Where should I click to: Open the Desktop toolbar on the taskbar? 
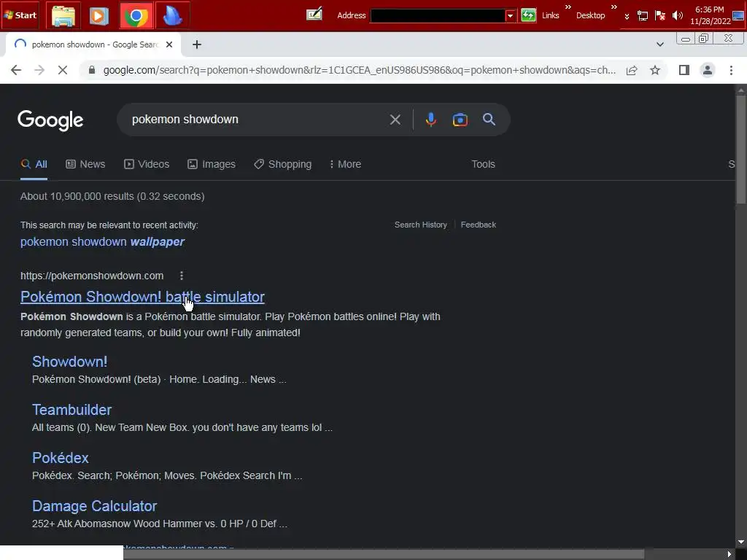(590, 15)
